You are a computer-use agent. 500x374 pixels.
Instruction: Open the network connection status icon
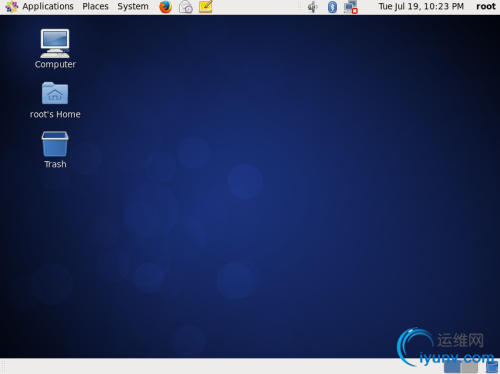[x=351, y=7]
